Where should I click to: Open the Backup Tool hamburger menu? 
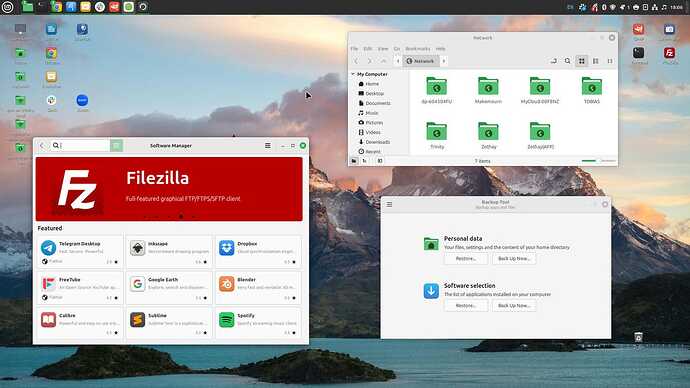pos(389,205)
